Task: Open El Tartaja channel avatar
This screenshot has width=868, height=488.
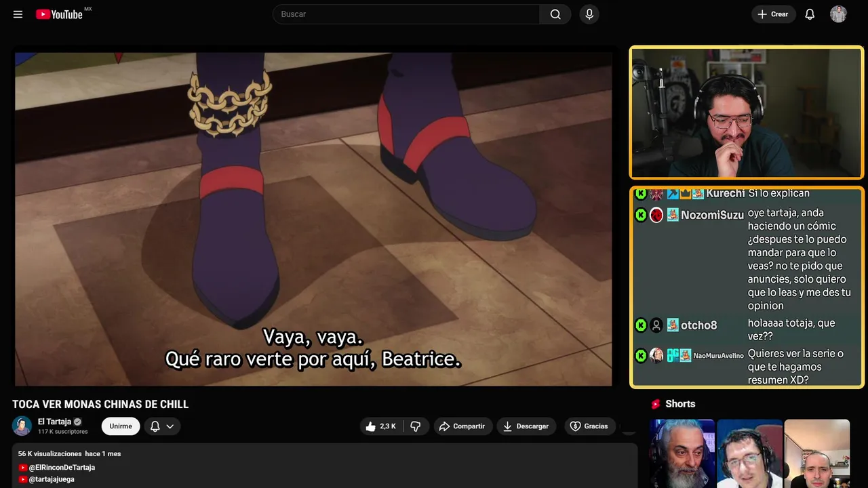Action: click(22, 426)
